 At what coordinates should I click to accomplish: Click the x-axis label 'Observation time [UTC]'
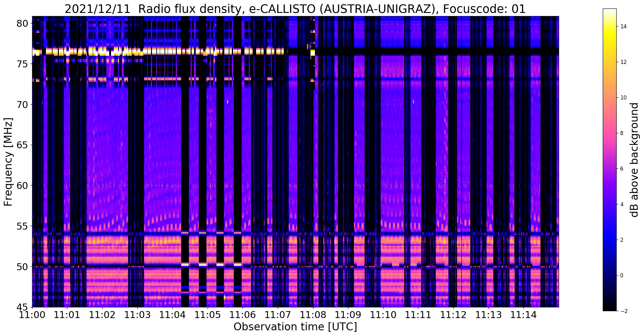(x=295, y=327)
